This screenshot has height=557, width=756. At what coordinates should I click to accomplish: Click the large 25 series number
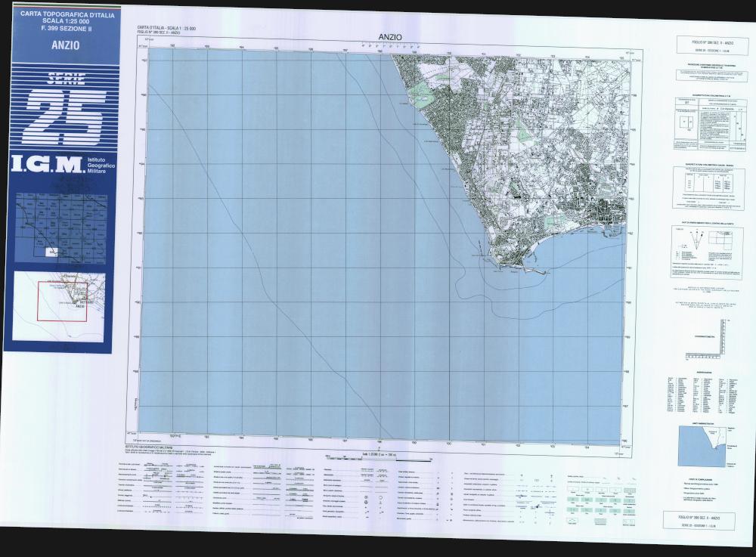[66, 119]
